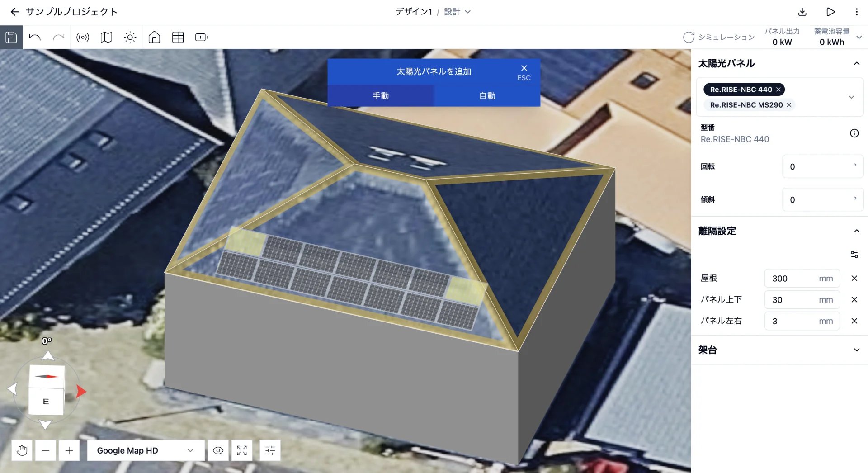
Task: Click the 傾斜 angle input field
Action: pyautogui.click(x=822, y=199)
